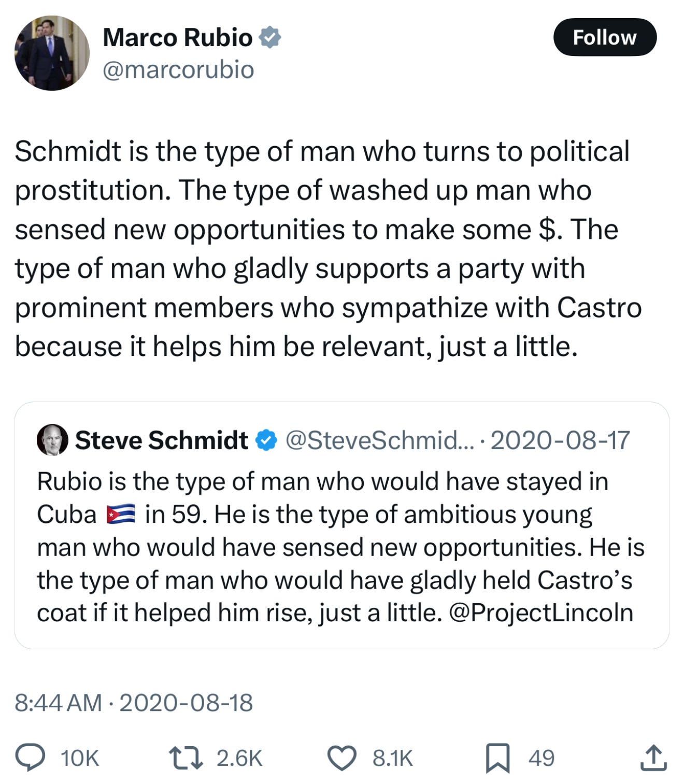Click the reply speech bubble icon

32,758
